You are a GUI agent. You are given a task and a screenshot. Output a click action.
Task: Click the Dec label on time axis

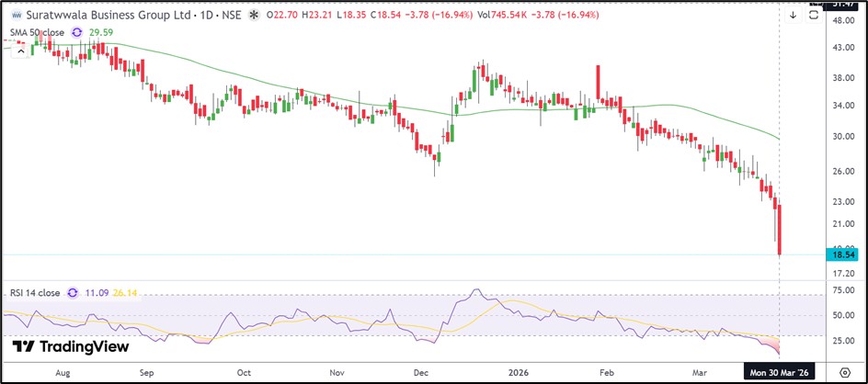(x=420, y=373)
